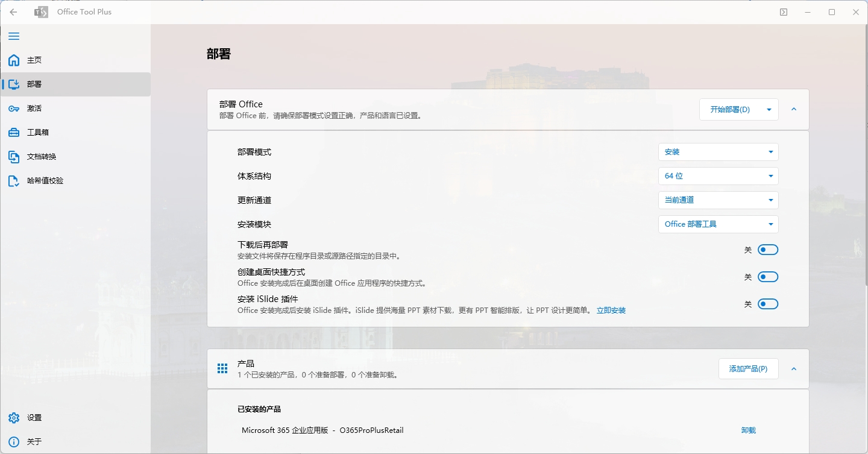Image resolution: width=868 pixels, height=454 pixels.
Task: Click the hash check icon beside 哈希值校验
Action: [14, 181]
